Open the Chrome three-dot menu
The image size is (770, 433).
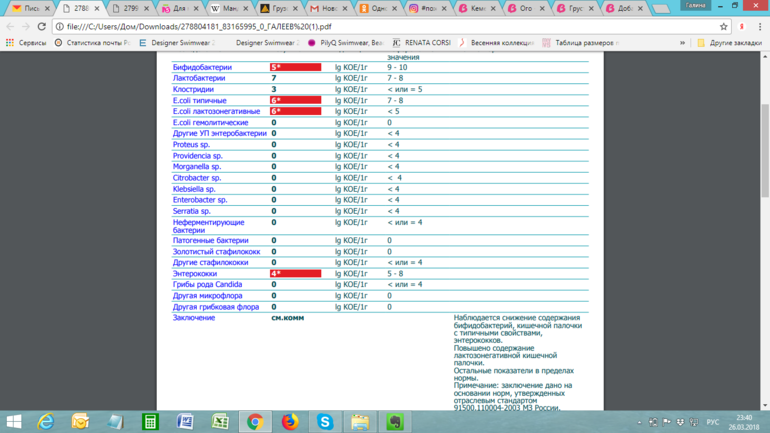point(759,27)
